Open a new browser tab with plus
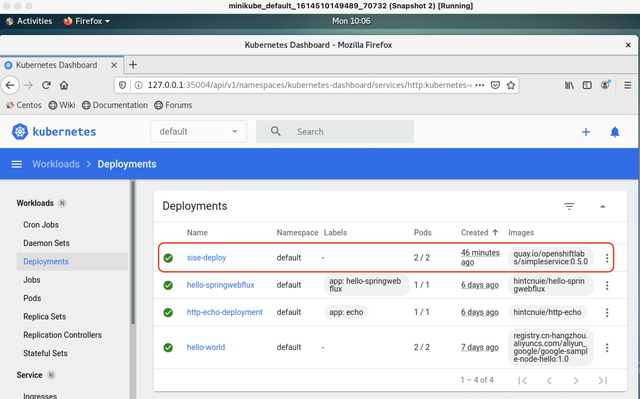Viewport: 640px width, 399px height. tap(133, 64)
